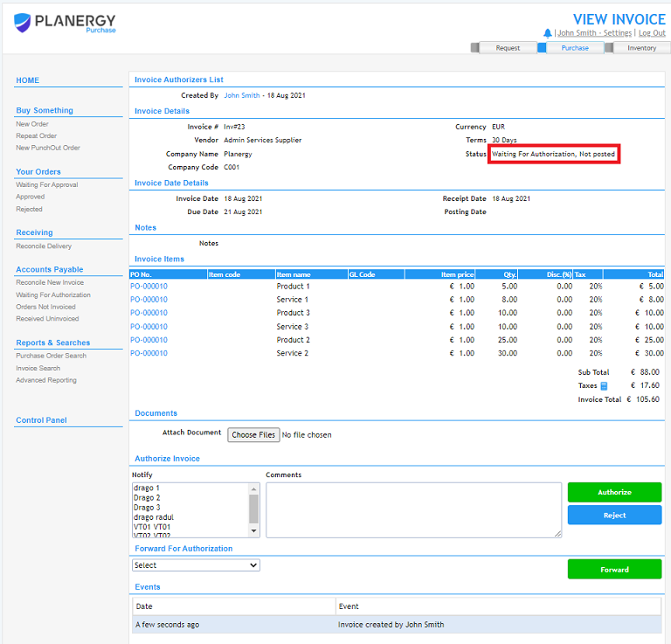Open Waiting For Authorization invoices

click(x=53, y=295)
